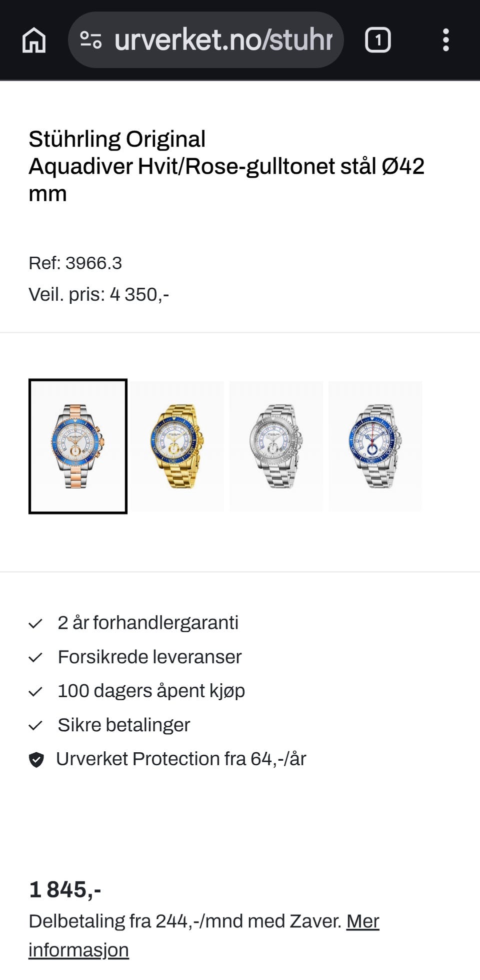
Task: Select the gold watch thumbnail
Action: 177,446
